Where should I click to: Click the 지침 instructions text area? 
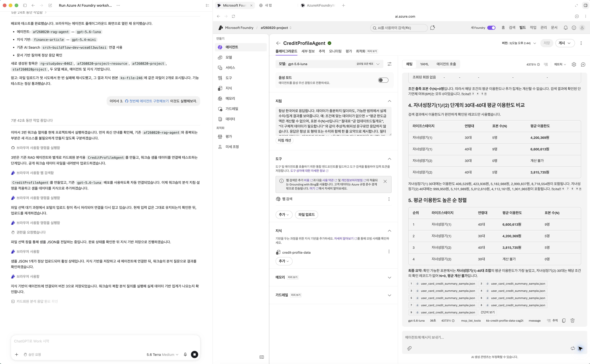333,121
